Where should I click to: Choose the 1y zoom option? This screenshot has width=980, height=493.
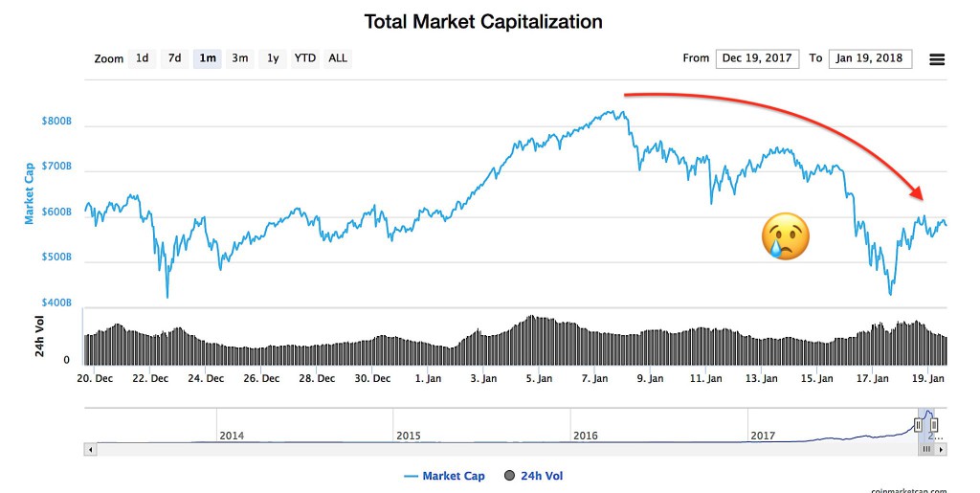coord(273,58)
